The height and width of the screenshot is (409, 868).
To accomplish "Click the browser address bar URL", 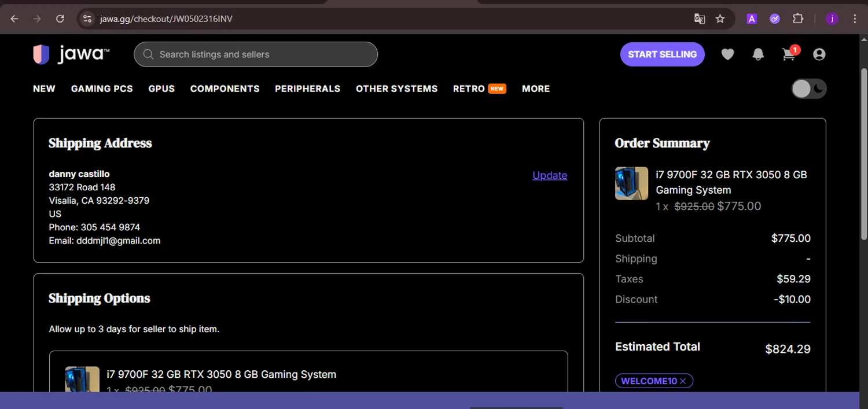I will click(166, 19).
